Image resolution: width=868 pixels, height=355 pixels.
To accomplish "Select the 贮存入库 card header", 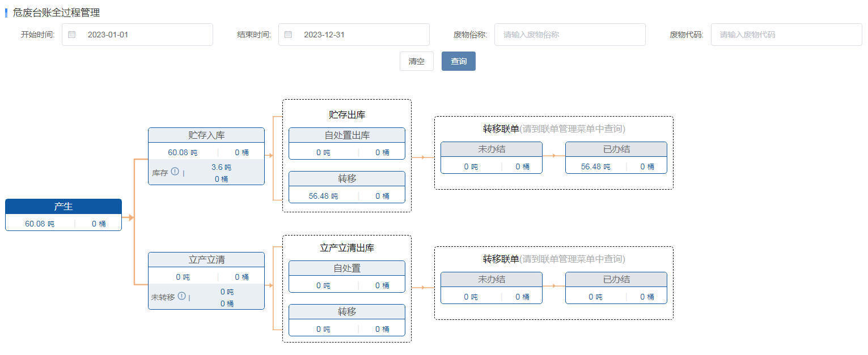I will [x=206, y=135].
